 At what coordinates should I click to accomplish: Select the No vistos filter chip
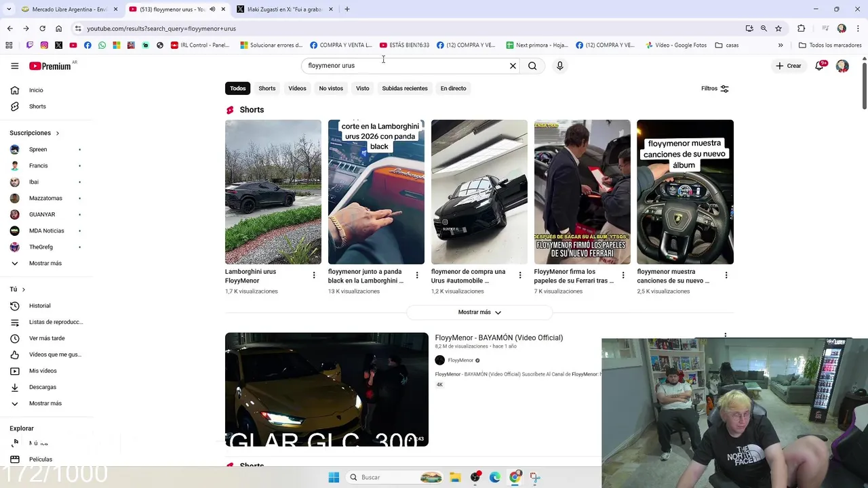click(x=331, y=88)
